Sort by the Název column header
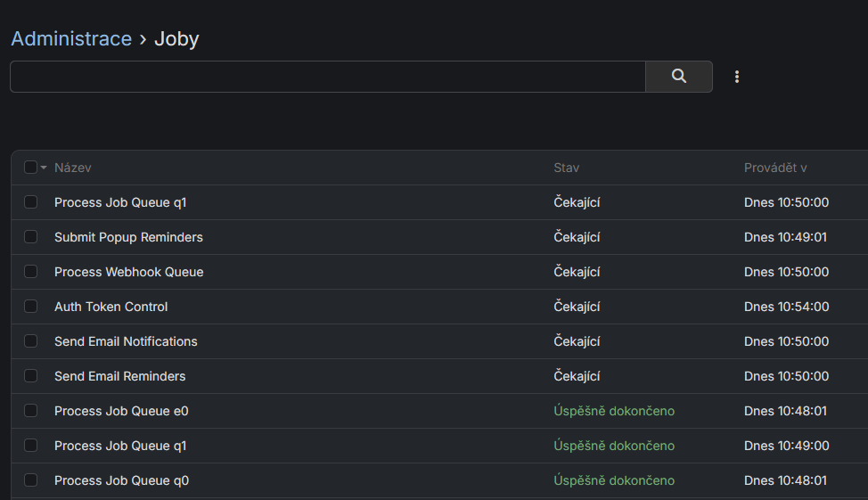 (73, 168)
